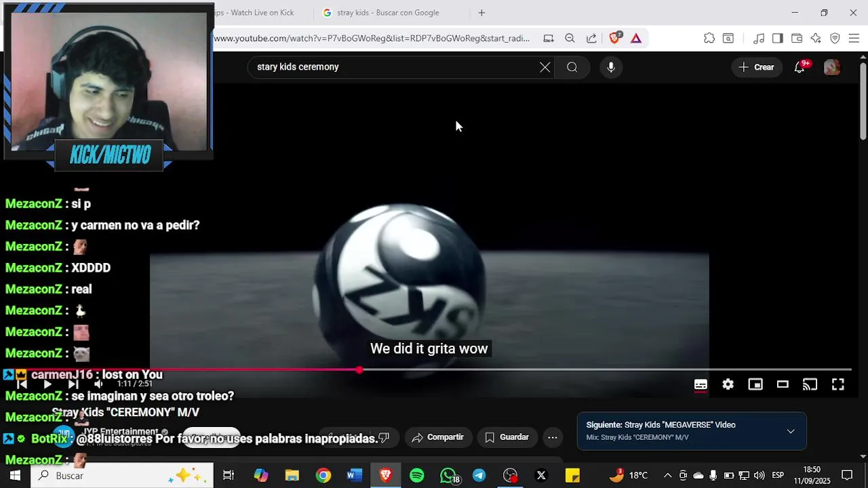Click the YouTube search magnifier button

point(572,67)
